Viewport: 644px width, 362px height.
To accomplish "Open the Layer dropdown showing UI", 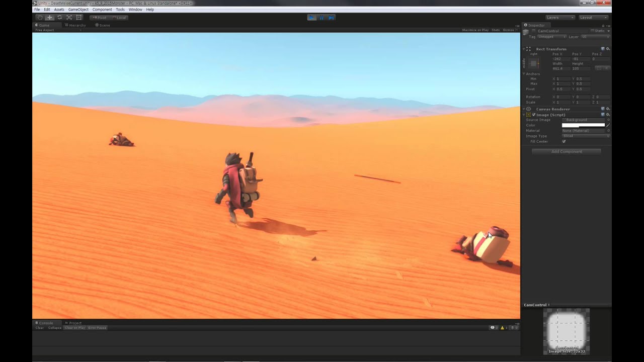I will point(595,37).
